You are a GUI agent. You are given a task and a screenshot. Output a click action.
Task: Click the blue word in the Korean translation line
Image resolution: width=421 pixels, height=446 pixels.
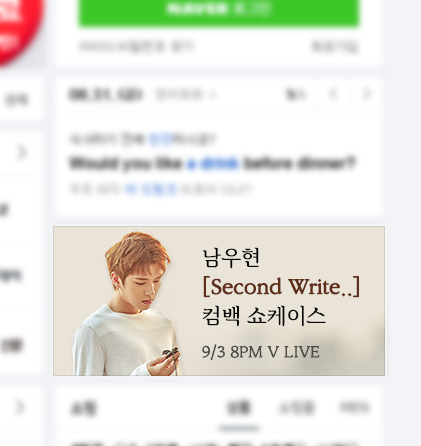pos(150,189)
